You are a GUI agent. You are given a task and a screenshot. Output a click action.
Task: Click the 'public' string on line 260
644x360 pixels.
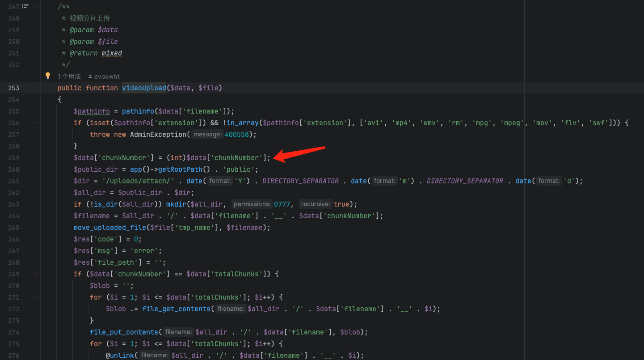coord(239,169)
